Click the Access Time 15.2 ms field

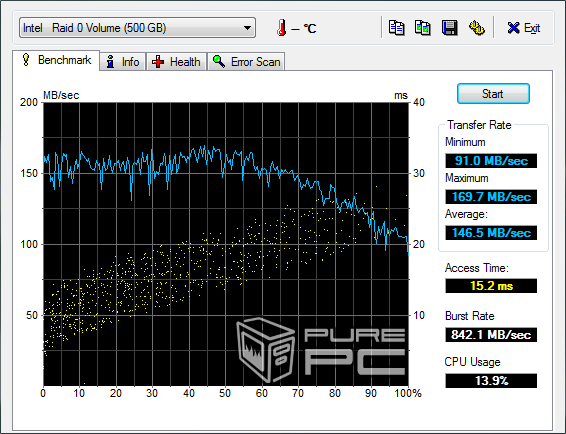[x=491, y=286]
